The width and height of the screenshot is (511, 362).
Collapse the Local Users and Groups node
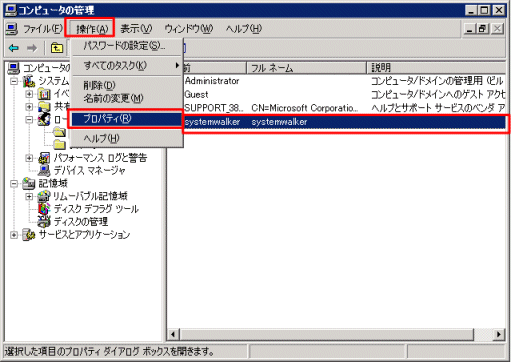pos(29,119)
